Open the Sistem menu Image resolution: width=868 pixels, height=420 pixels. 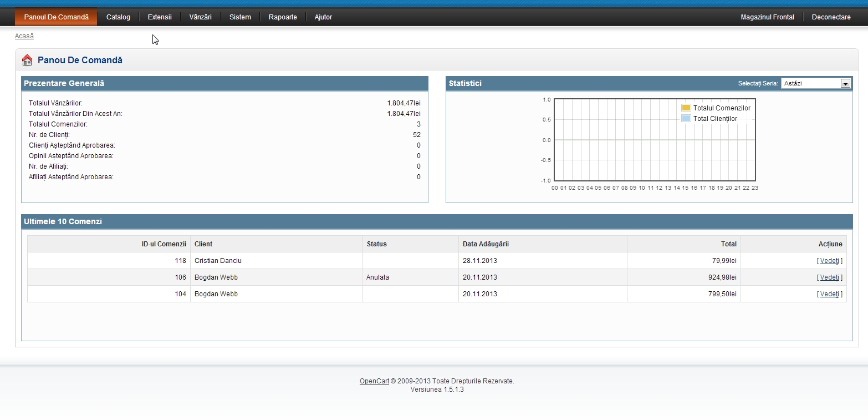[240, 17]
